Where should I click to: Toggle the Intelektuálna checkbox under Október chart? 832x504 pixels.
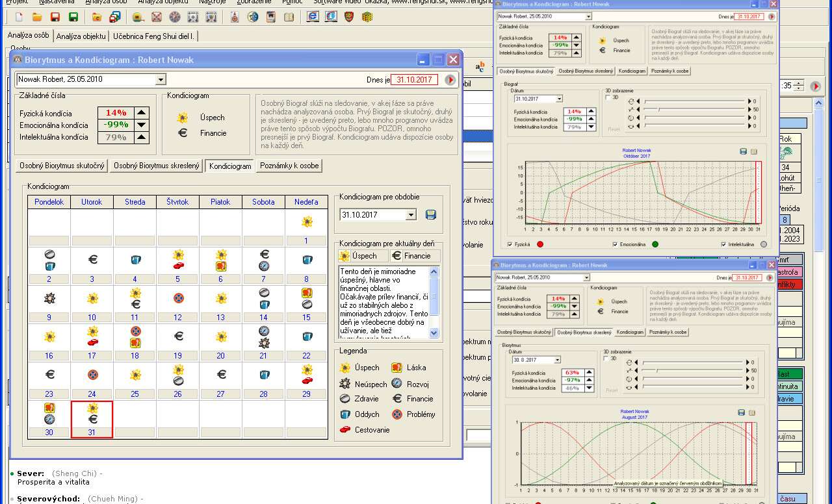(x=725, y=245)
